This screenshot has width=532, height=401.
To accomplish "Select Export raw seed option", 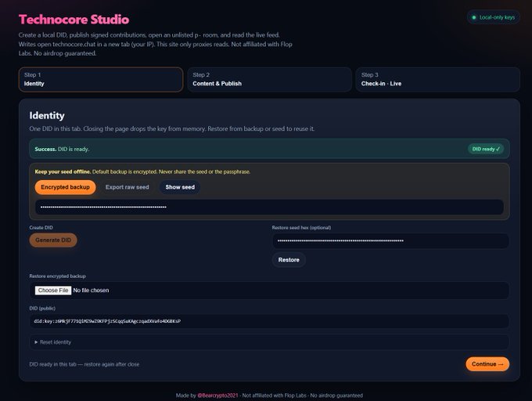I will [x=128, y=187].
